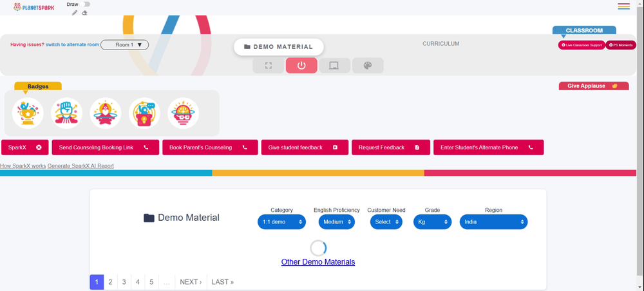The height and width of the screenshot is (291, 644).
Task: Click Other Demo Materials link
Action: point(318,262)
